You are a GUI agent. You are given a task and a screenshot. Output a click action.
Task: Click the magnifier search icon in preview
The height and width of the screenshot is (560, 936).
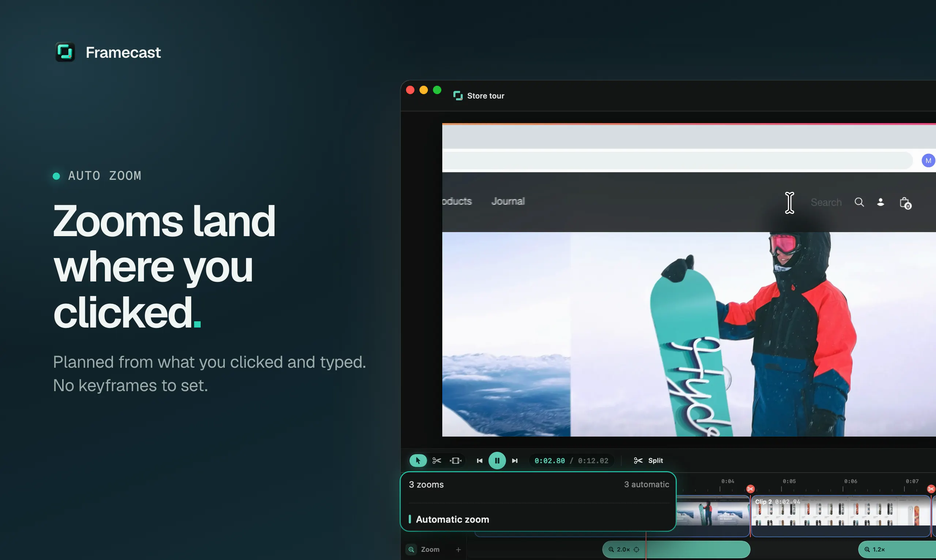click(859, 202)
